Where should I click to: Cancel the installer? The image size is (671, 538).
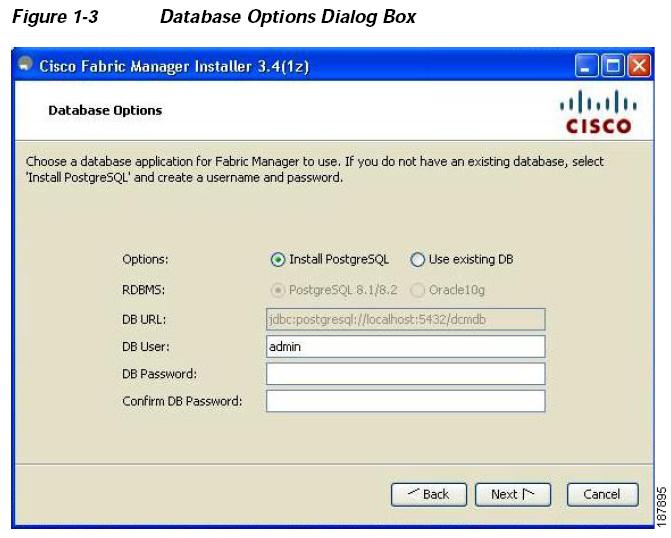[x=603, y=495]
